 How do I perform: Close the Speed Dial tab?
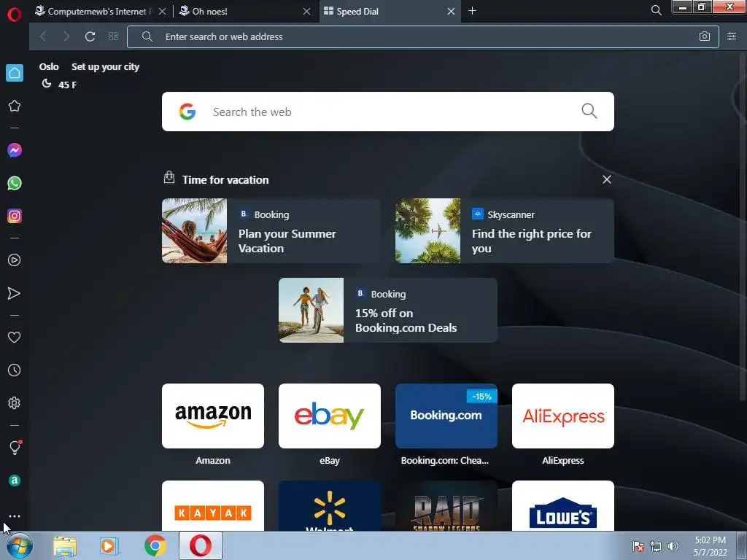pos(451,12)
